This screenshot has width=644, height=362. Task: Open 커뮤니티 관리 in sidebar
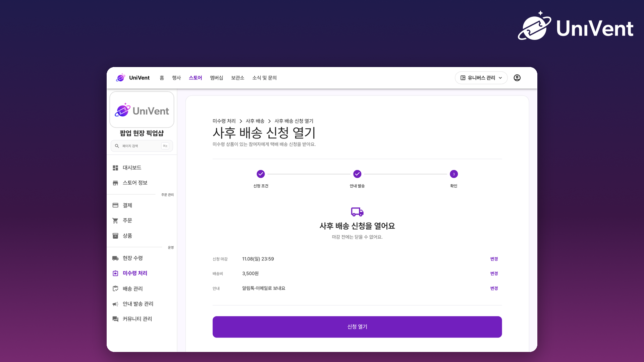pyautogui.click(x=142, y=319)
